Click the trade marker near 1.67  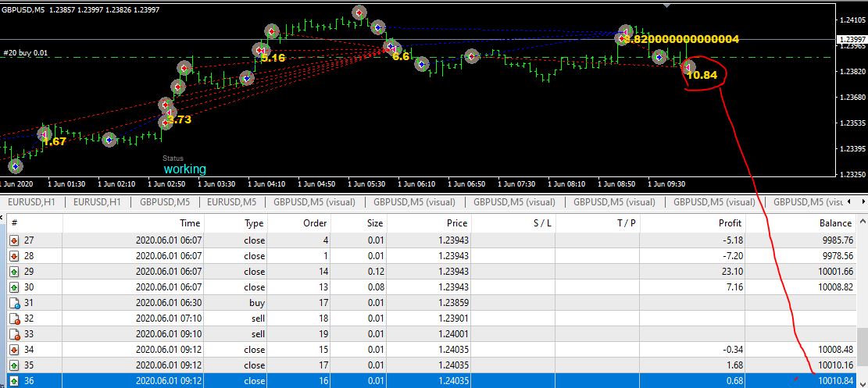[x=45, y=133]
